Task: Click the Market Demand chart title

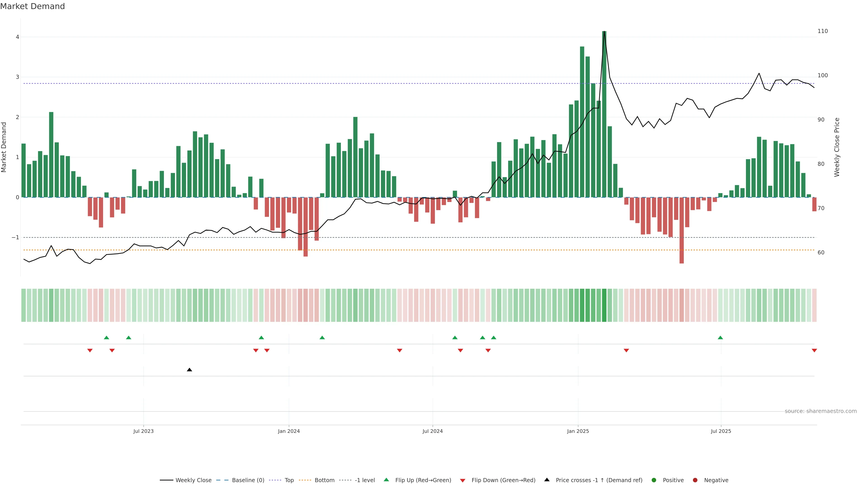Action: (32, 6)
